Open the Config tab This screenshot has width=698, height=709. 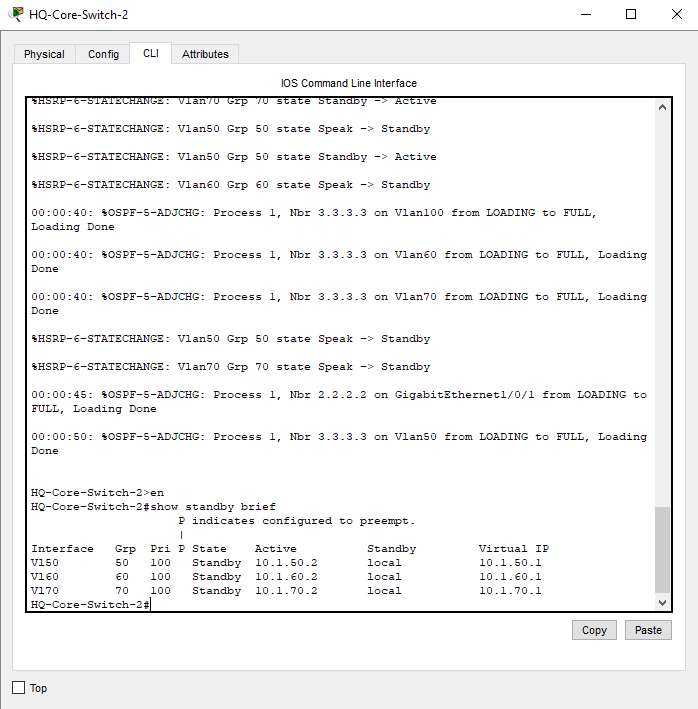coord(103,54)
